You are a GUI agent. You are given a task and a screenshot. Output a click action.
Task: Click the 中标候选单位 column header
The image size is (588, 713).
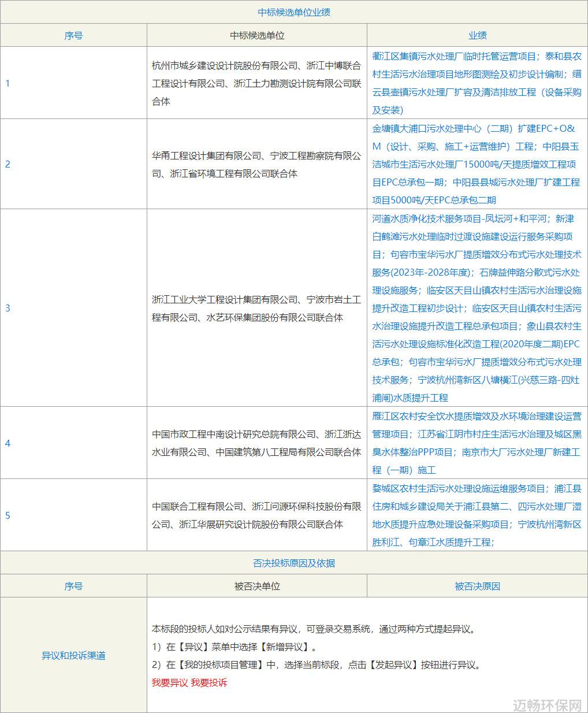257,35
